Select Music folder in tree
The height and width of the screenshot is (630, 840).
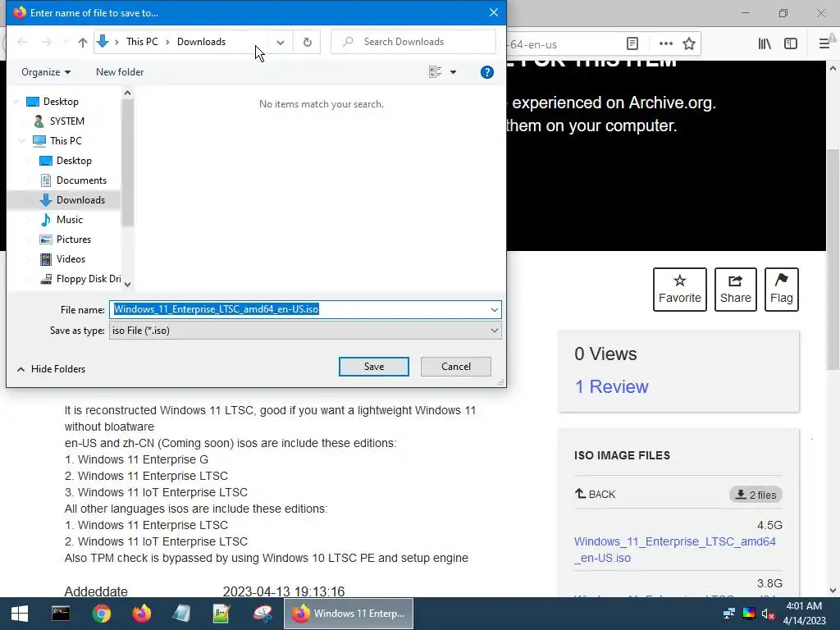[69, 220]
